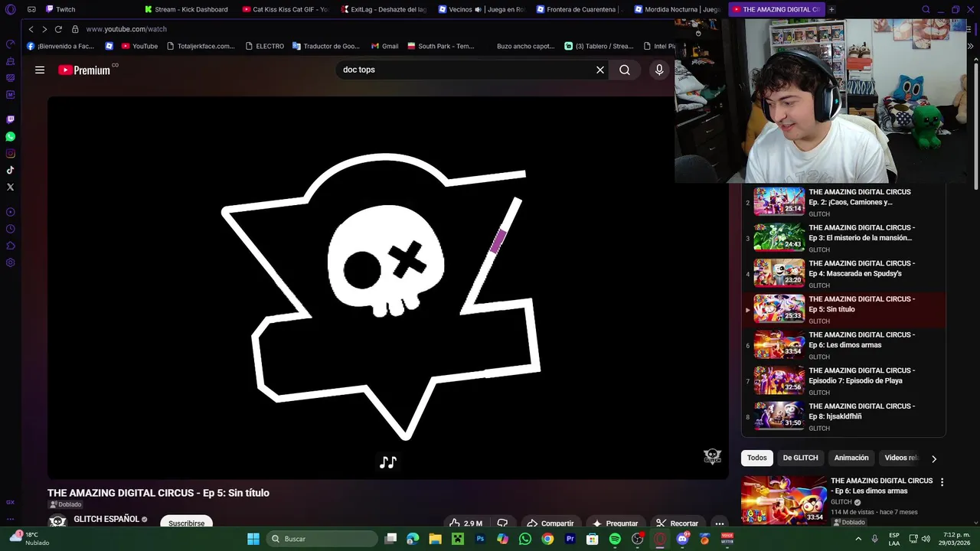The height and width of the screenshot is (551, 980).
Task: Open the Windows Start menu
Action: pyautogui.click(x=253, y=539)
